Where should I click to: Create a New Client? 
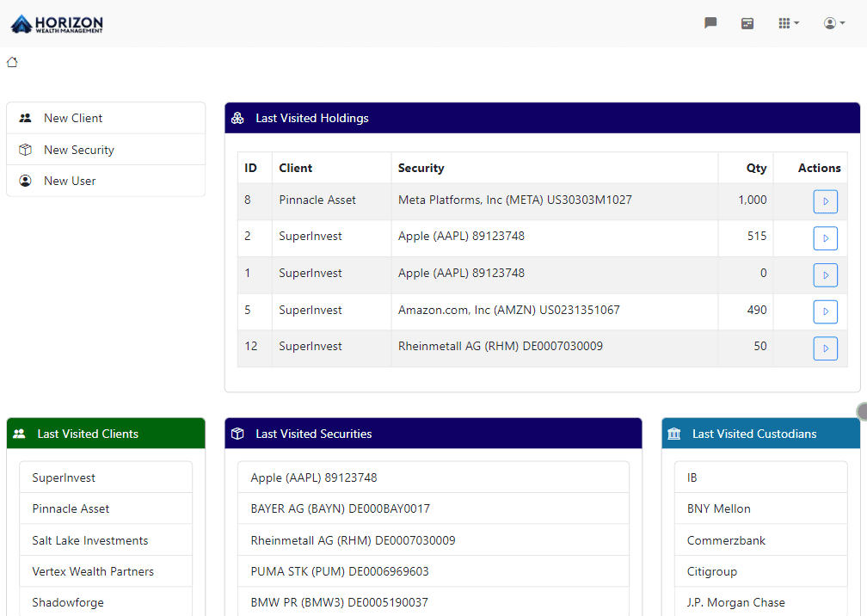click(x=106, y=119)
